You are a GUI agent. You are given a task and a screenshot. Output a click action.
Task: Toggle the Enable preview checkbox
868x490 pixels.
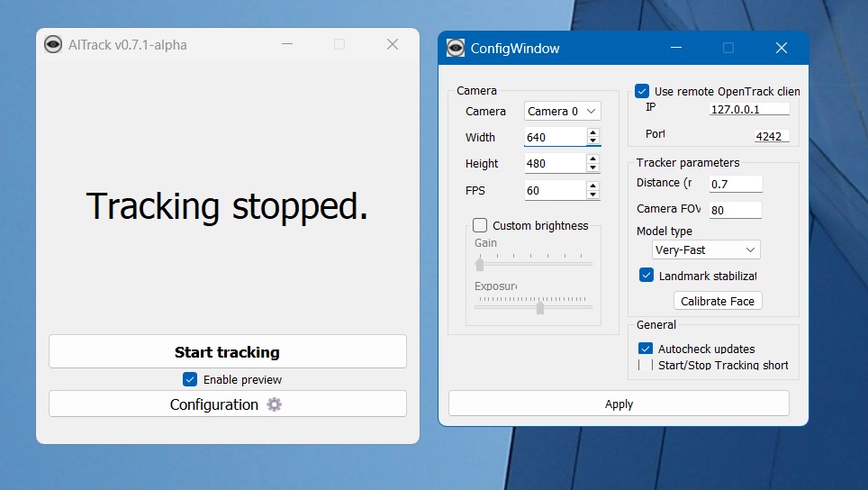190,379
